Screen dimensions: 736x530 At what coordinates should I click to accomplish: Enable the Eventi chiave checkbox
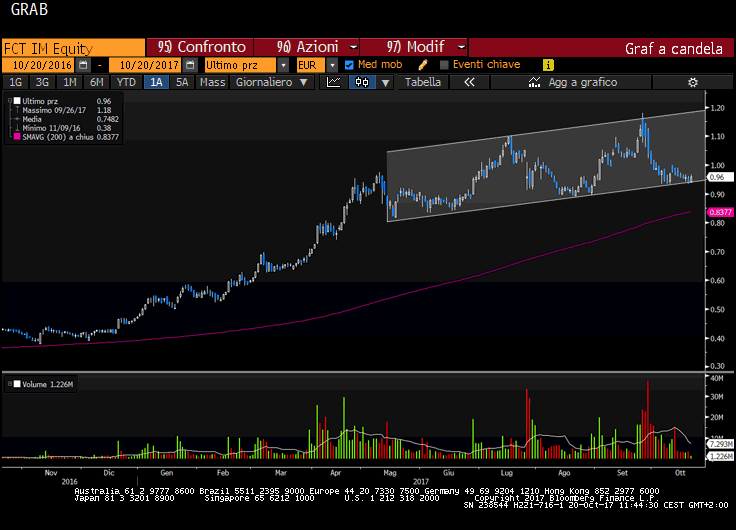tap(444, 64)
